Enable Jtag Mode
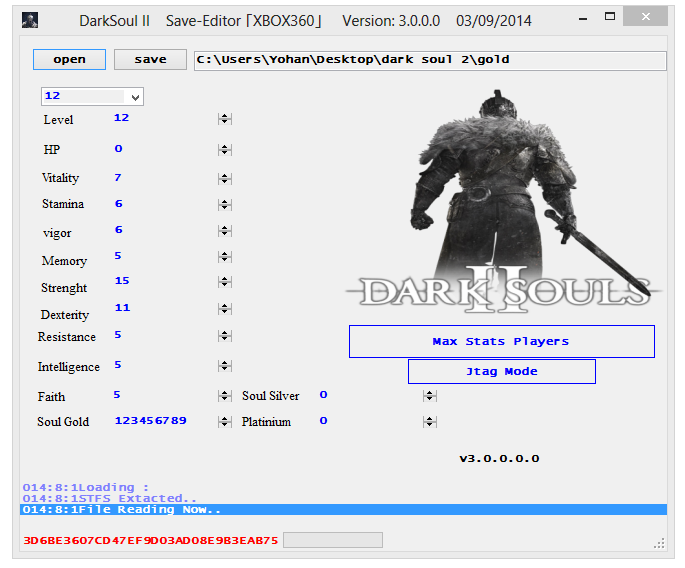 point(501,371)
